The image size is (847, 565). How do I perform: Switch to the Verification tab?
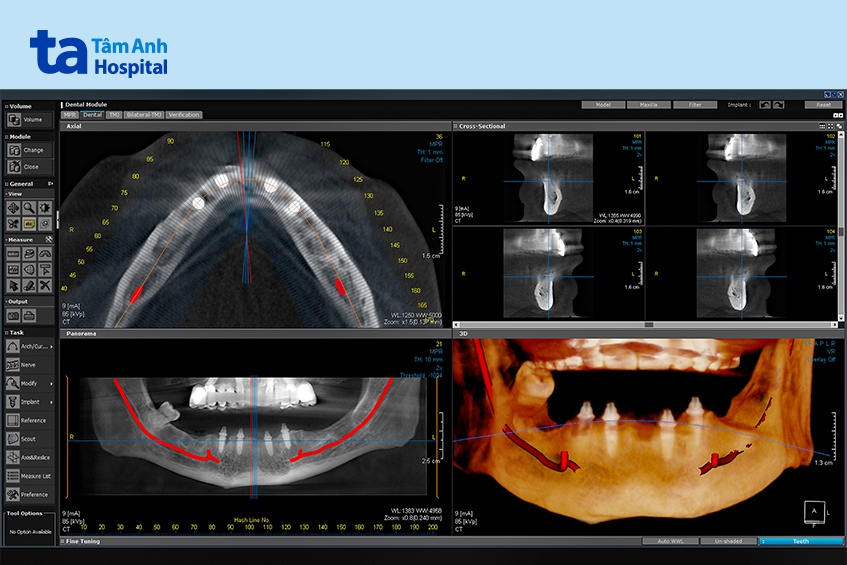[x=184, y=115]
